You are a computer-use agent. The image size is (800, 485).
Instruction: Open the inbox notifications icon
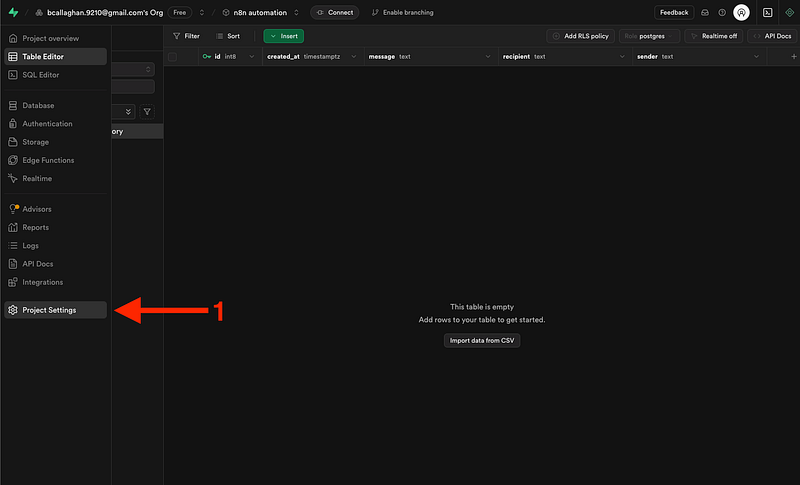(706, 13)
